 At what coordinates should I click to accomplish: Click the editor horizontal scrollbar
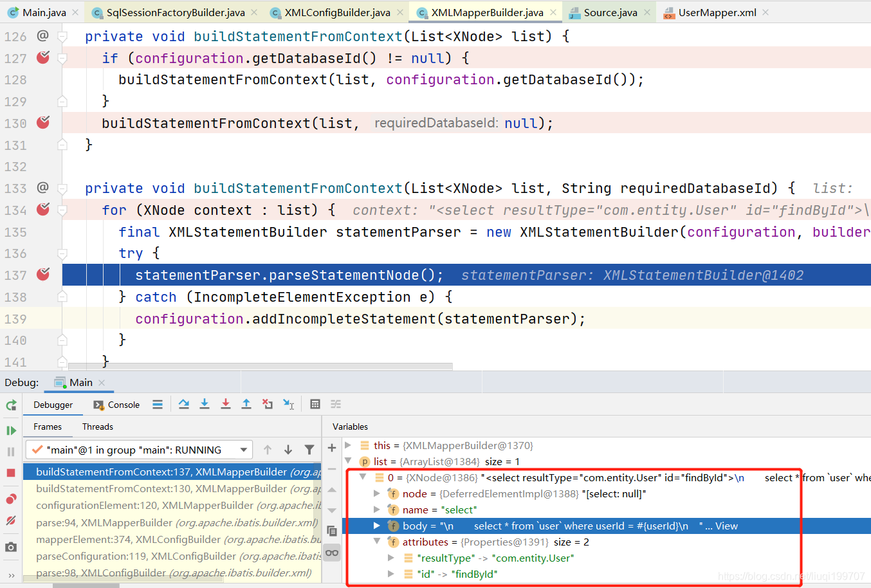(261, 366)
